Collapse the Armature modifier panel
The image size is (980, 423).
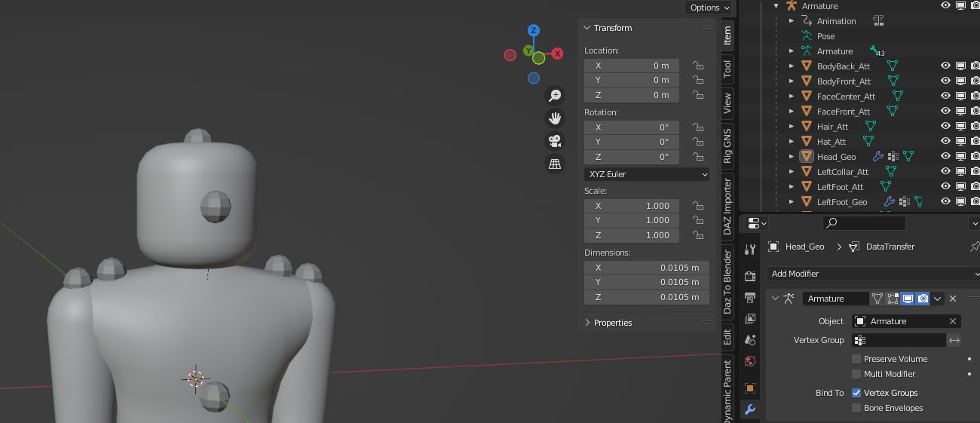tap(776, 299)
